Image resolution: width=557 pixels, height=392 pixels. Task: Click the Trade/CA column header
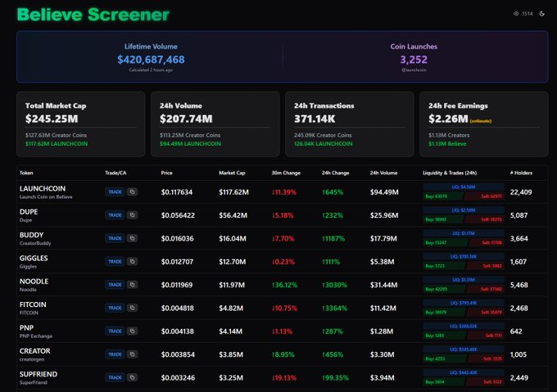tap(115, 173)
